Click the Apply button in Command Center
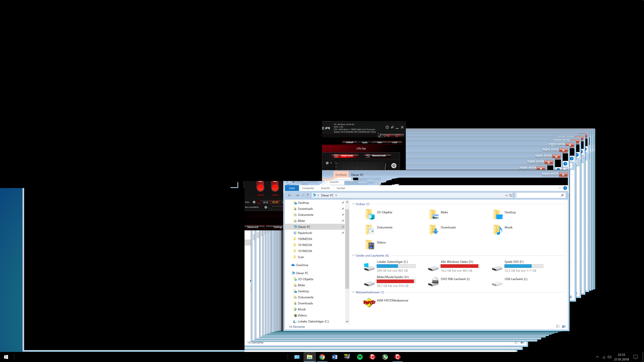This screenshot has width=644, height=362. pos(364,142)
